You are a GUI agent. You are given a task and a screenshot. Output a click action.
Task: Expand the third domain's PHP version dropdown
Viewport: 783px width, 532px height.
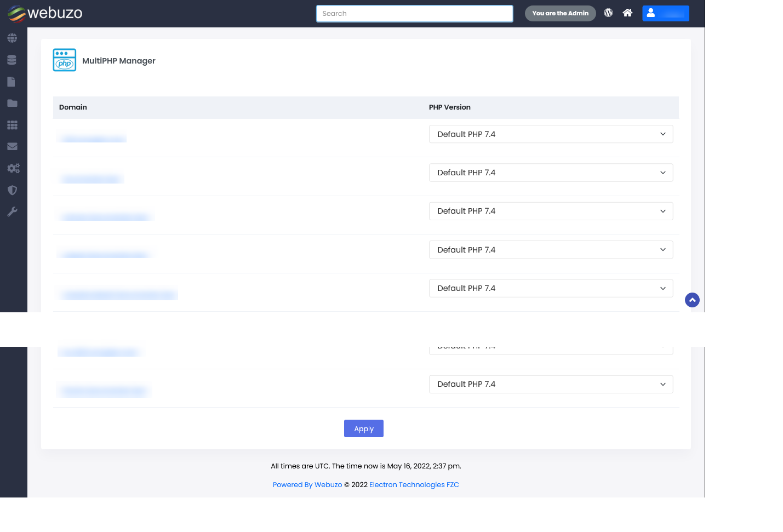tap(551, 211)
